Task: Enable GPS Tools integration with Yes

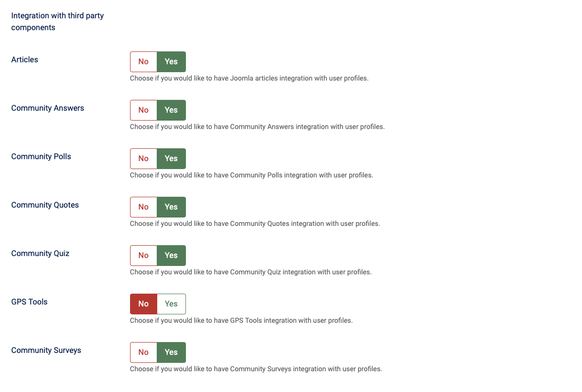Action: [171, 304]
